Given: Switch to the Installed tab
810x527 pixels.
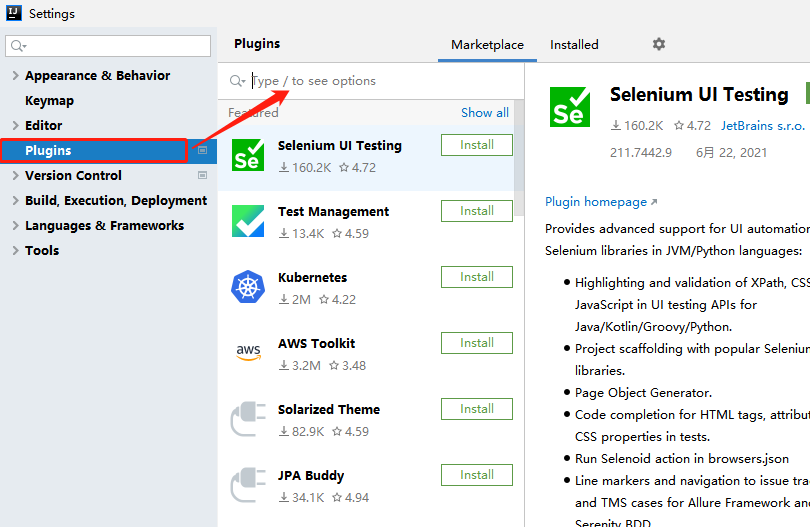Looking at the screenshot, I should pyautogui.click(x=574, y=45).
